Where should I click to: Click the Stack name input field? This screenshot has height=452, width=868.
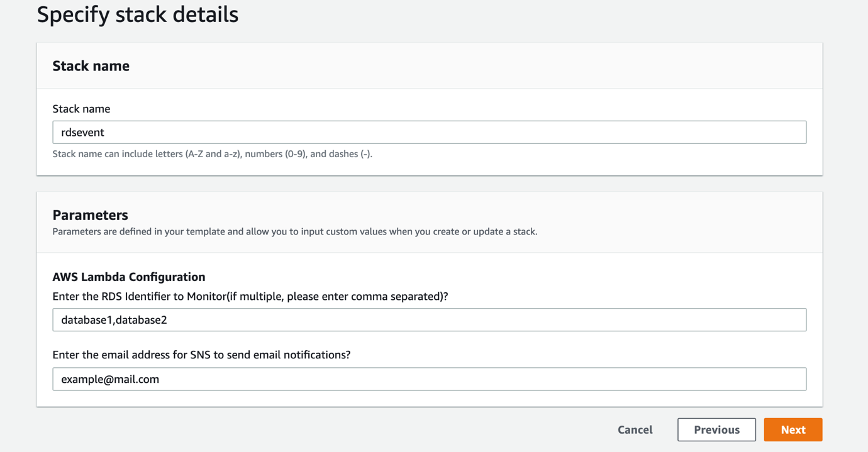point(429,132)
